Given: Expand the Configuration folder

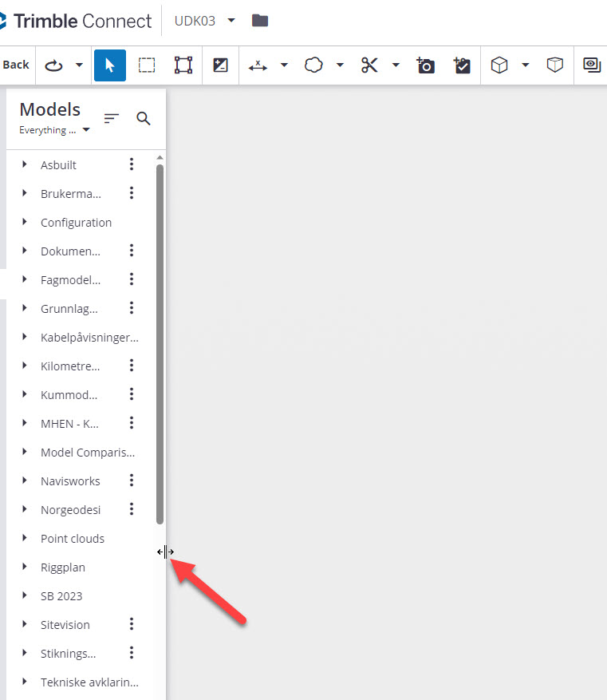Looking at the screenshot, I should (25, 222).
